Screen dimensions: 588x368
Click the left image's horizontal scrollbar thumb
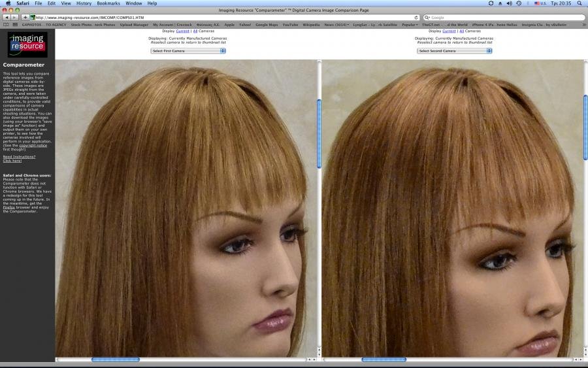point(115,360)
